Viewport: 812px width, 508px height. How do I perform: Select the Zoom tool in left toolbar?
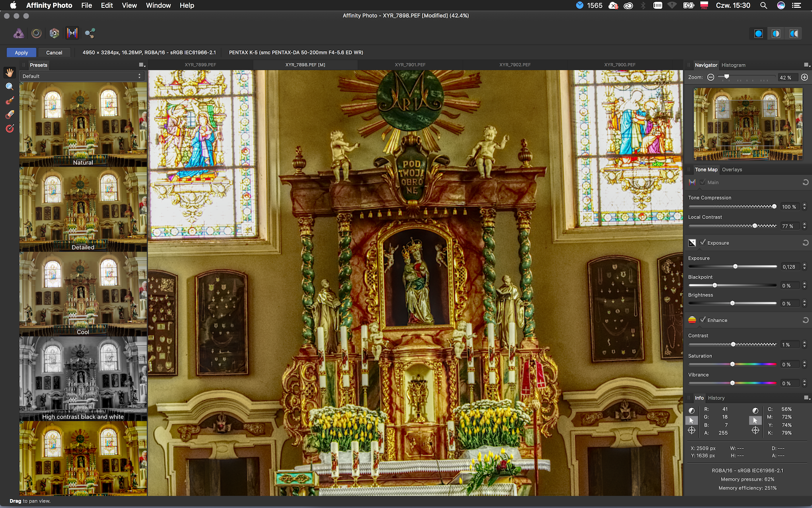coord(10,87)
